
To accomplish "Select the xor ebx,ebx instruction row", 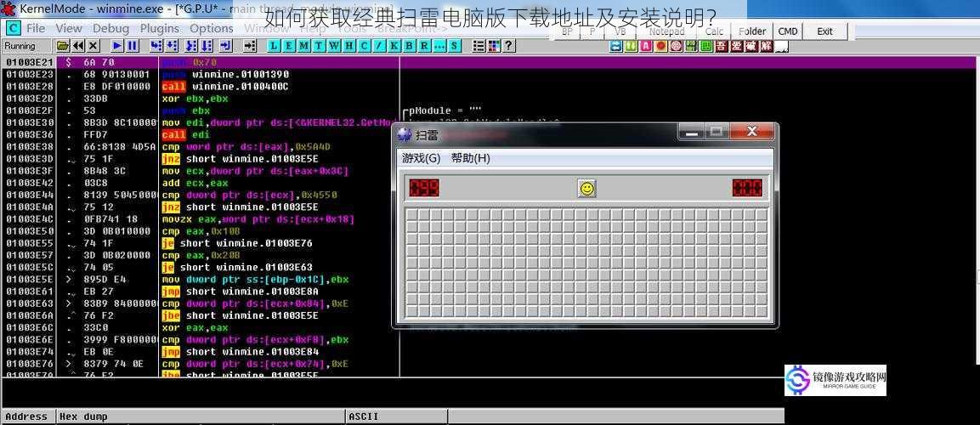I will pos(202,99).
